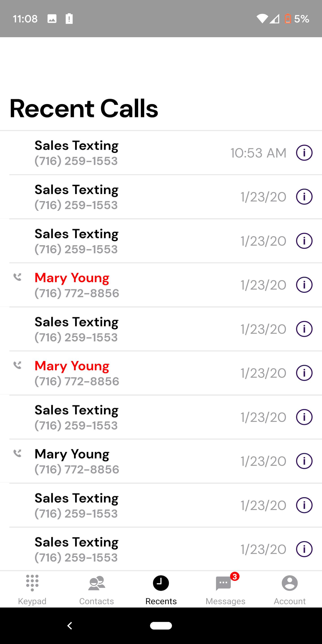Select the non-missed Mary Young call entry
Screen dimensions: 322x644
coord(161,461)
